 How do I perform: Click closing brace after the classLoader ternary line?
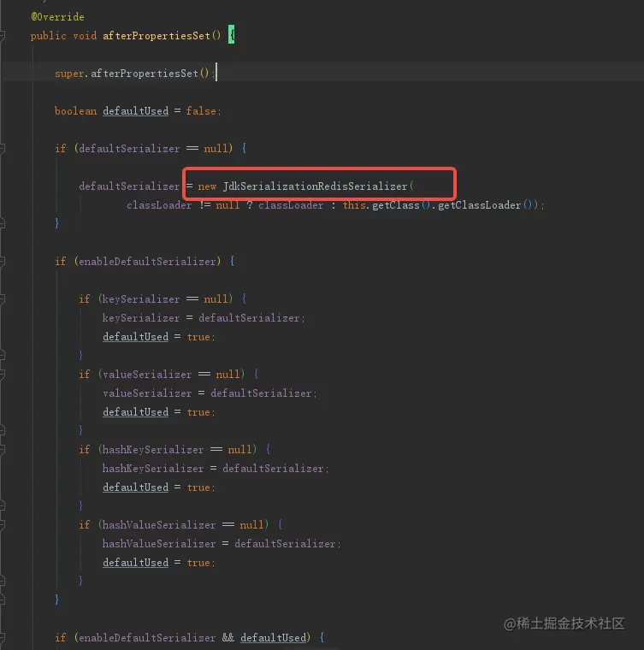[57, 223]
